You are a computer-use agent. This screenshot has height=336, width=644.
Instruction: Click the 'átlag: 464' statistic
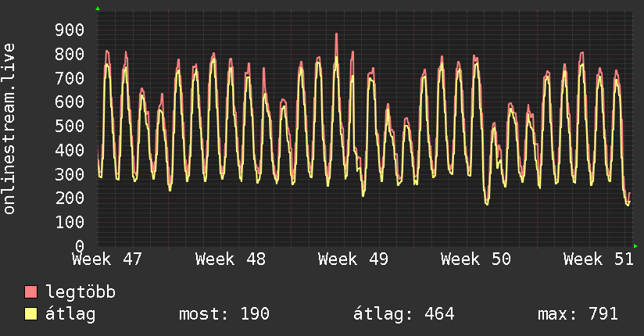point(404,314)
